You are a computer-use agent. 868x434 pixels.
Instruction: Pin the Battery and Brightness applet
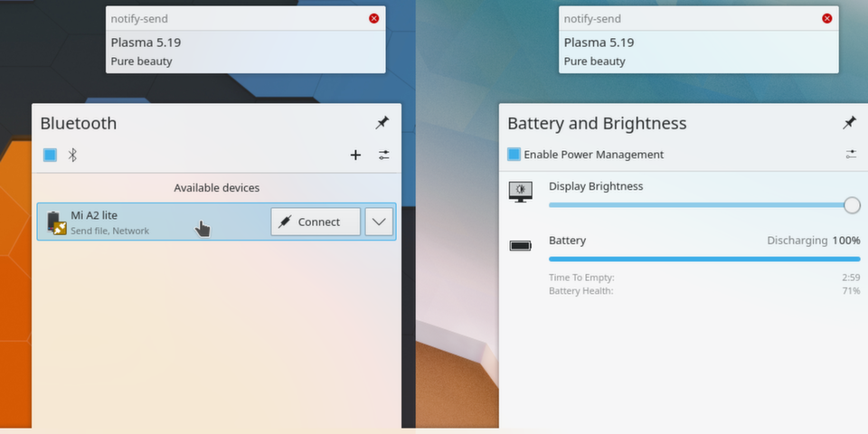tap(849, 123)
